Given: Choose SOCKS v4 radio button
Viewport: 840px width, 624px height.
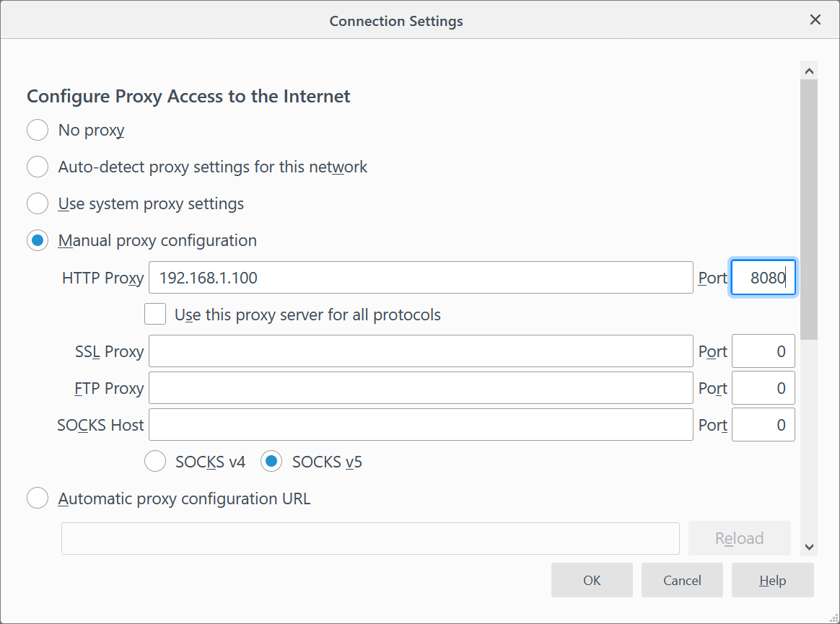Looking at the screenshot, I should point(155,462).
